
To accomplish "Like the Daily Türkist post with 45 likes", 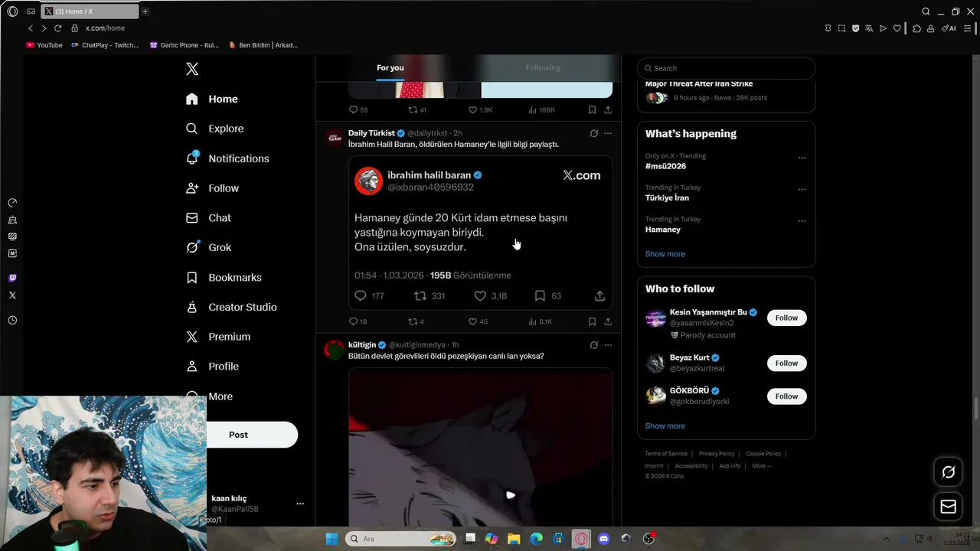I will [x=478, y=322].
